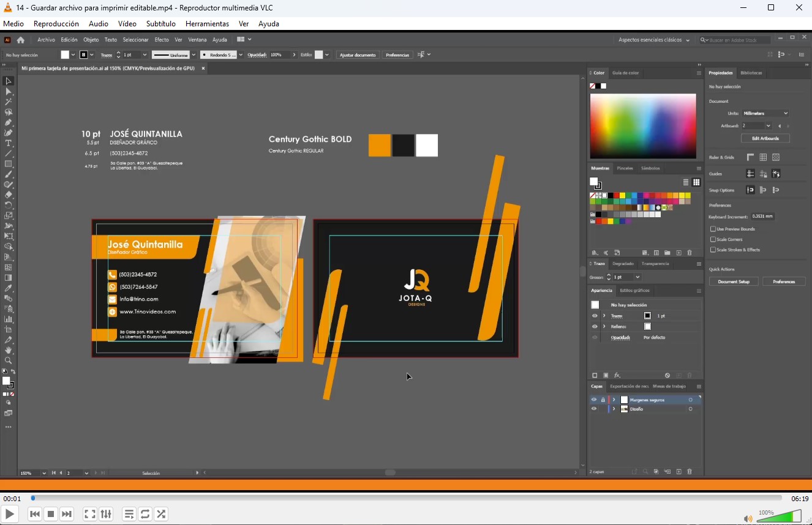Select the Type tool

(x=9, y=143)
